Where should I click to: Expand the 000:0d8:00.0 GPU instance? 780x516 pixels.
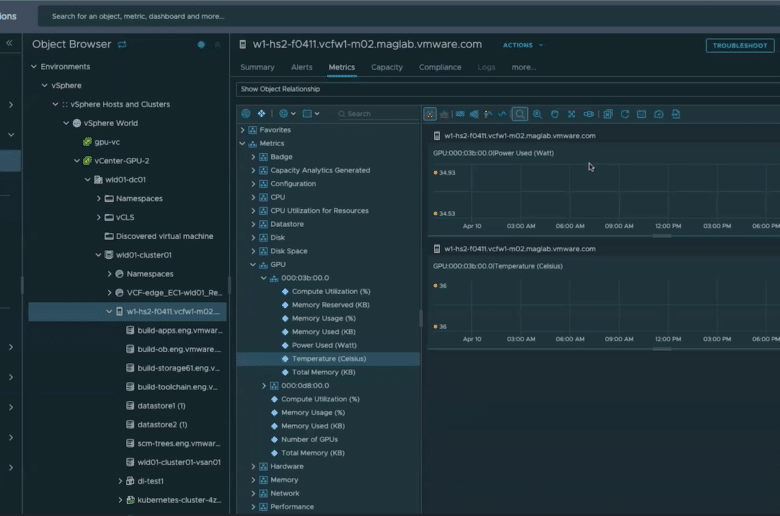[264, 386]
